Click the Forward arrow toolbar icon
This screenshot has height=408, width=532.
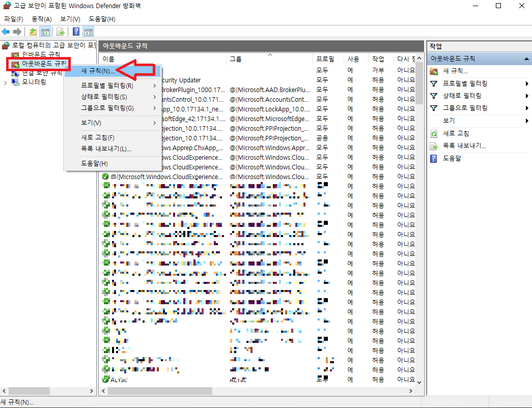point(17,32)
